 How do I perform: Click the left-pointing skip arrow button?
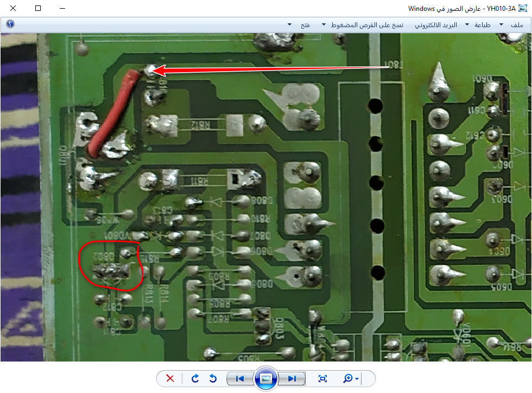click(x=240, y=378)
